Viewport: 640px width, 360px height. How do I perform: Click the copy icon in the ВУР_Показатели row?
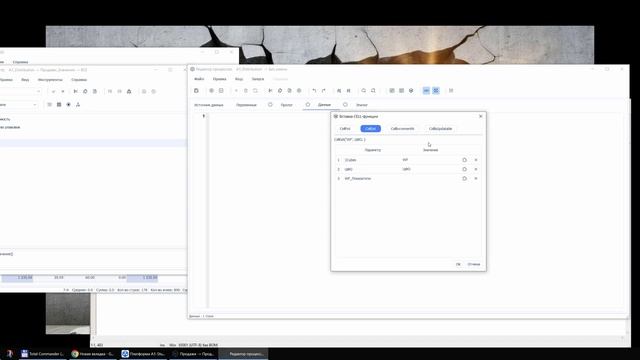point(464,178)
